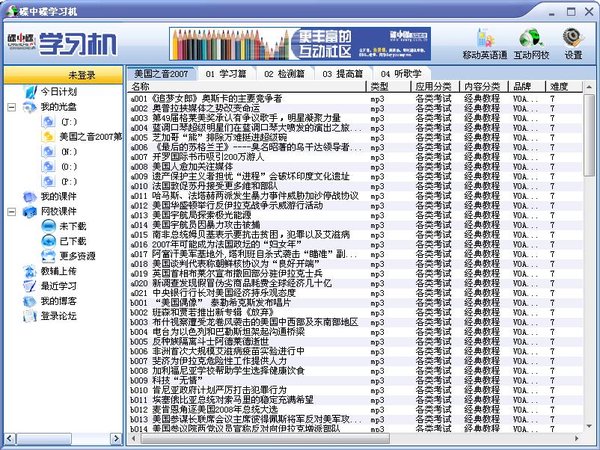Click the list horizontal scrollbar thumb
Screen dimensions: 600x450
264,439
